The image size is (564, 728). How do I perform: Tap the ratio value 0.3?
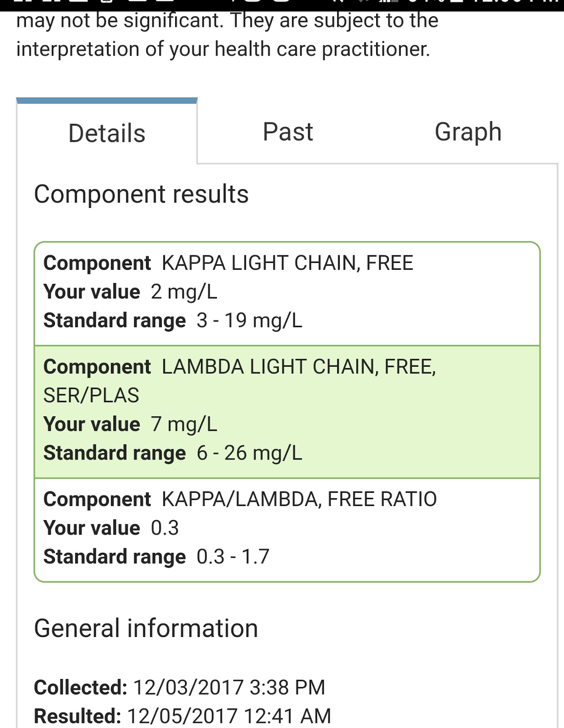[165, 528]
